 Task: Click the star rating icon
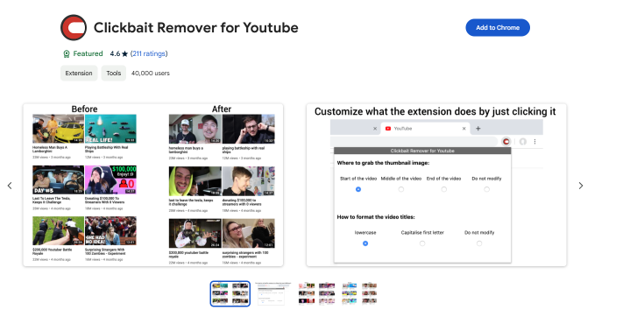click(124, 53)
